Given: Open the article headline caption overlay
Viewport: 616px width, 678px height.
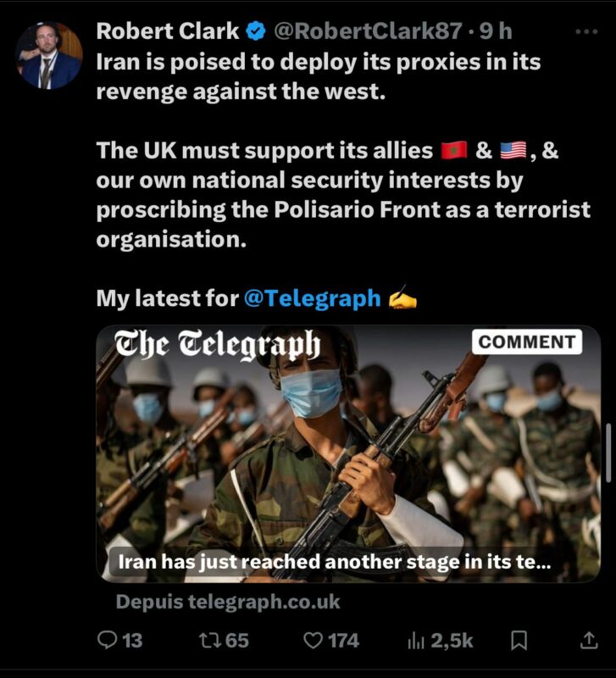Looking at the screenshot, I should (x=334, y=562).
